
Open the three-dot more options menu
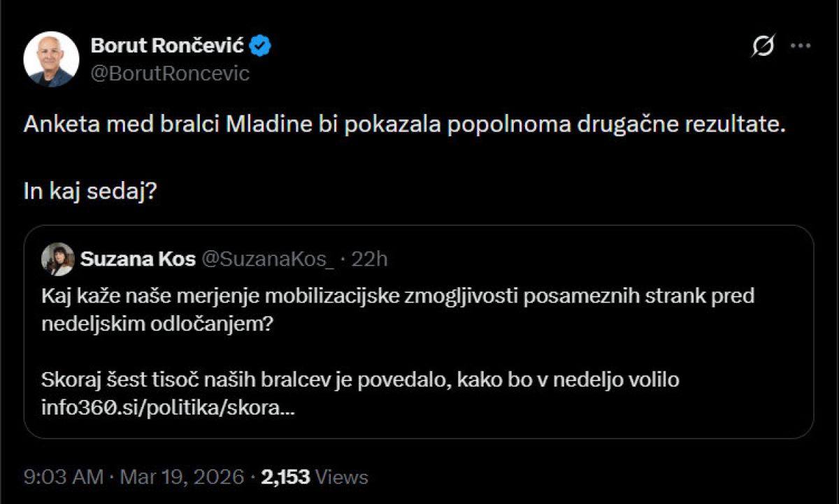[800, 46]
